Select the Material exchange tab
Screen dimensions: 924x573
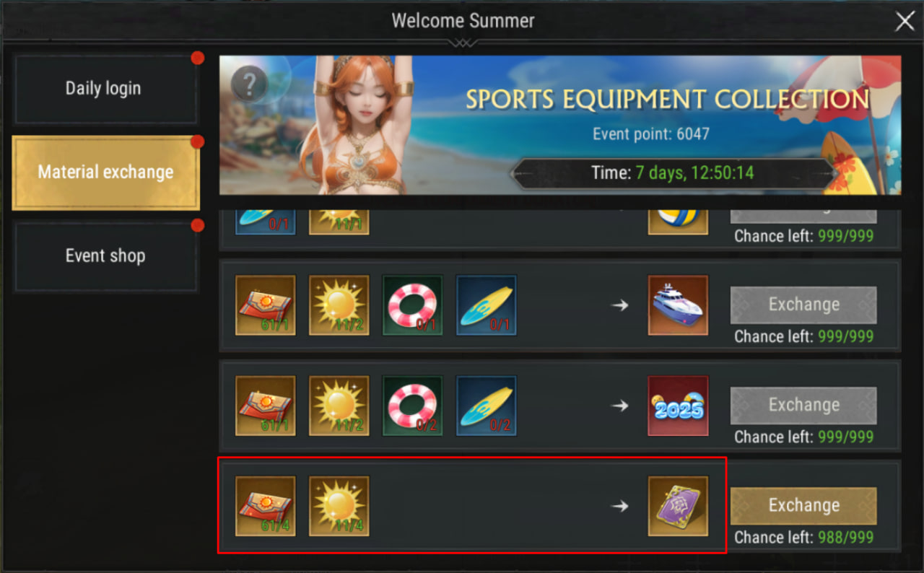tap(105, 172)
